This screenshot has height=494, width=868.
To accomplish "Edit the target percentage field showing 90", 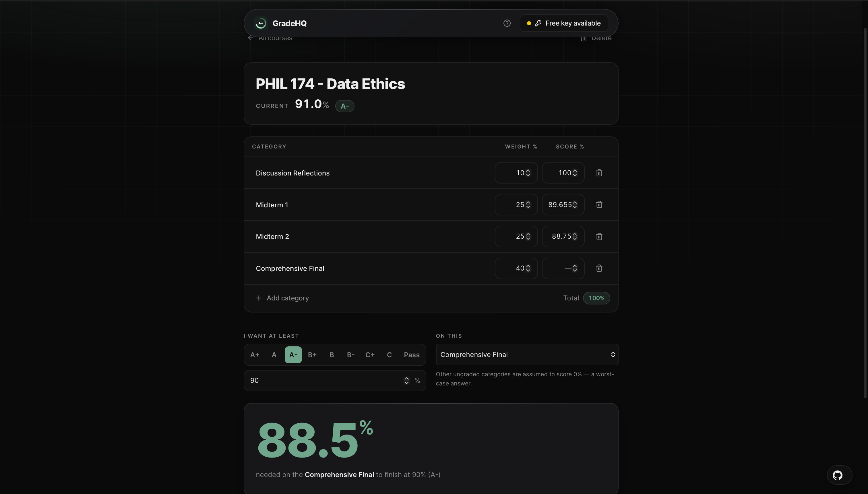I will coord(335,381).
